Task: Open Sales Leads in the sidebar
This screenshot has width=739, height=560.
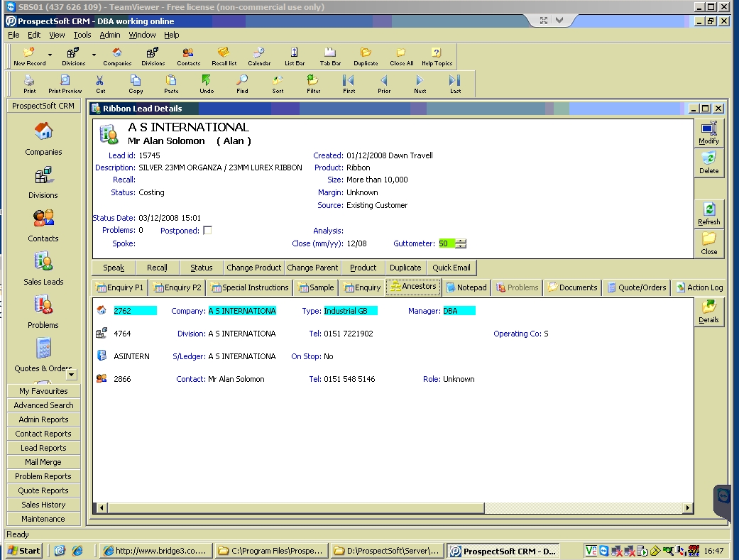Action: coord(43,268)
